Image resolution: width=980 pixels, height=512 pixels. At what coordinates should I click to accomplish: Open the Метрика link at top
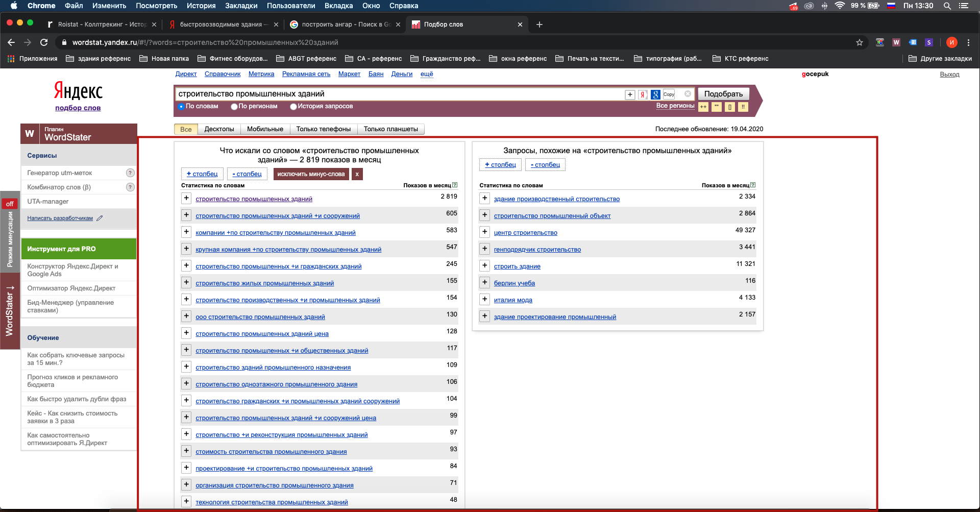[261, 74]
